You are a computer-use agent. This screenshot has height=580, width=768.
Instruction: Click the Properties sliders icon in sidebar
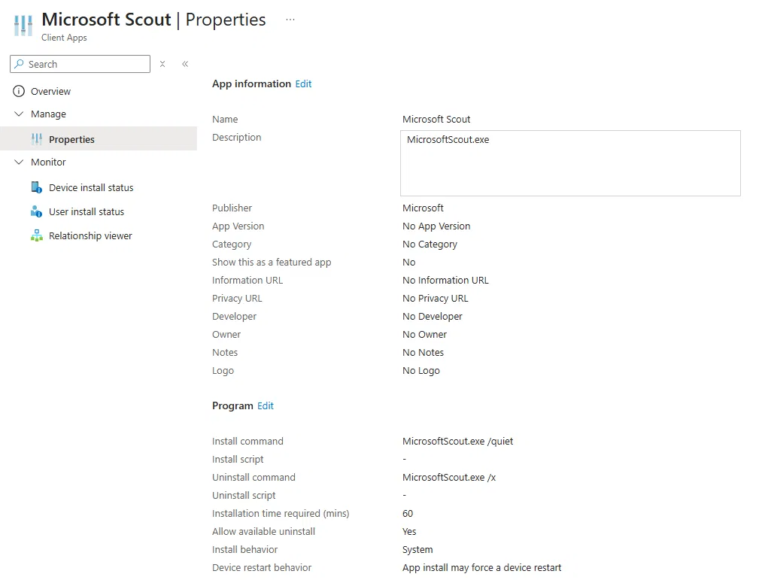point(37,139)
